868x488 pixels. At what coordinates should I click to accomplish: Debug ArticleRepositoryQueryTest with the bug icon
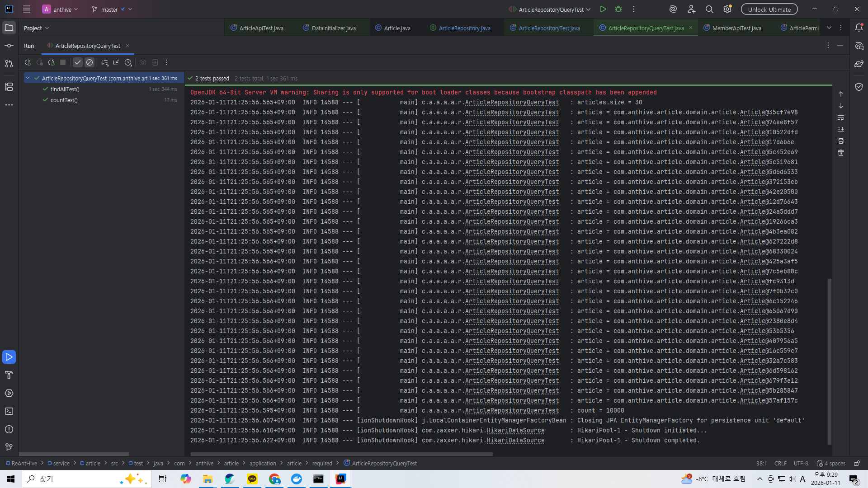pyautogui.click(x=618, y=9)
